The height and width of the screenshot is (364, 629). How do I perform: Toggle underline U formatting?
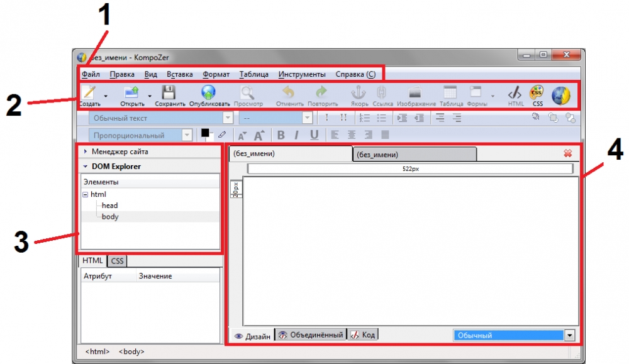314,135
